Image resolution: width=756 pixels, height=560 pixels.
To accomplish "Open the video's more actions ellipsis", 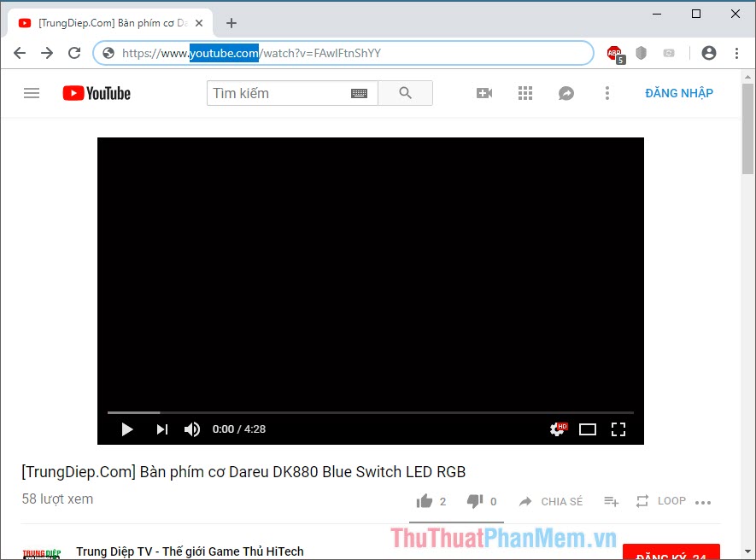I will (x=703, y=502).
